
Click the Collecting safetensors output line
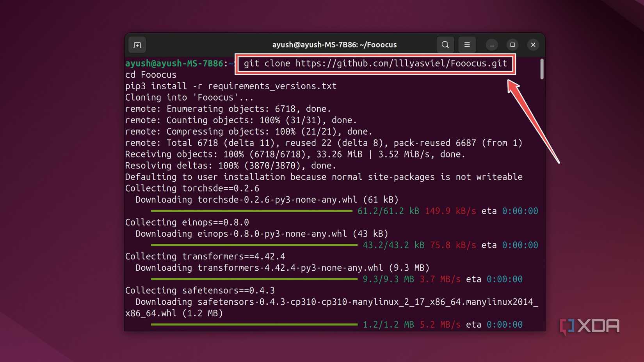click(199, 290)
